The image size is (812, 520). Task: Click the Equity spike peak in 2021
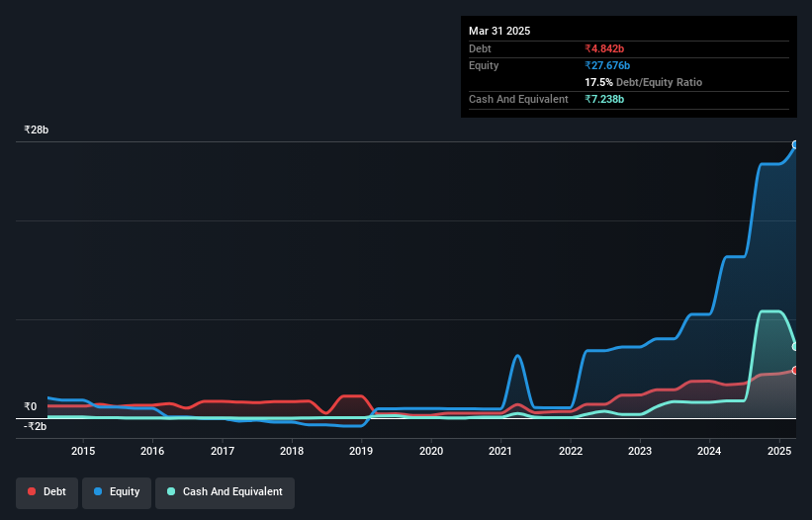click(x=517, y=356)
